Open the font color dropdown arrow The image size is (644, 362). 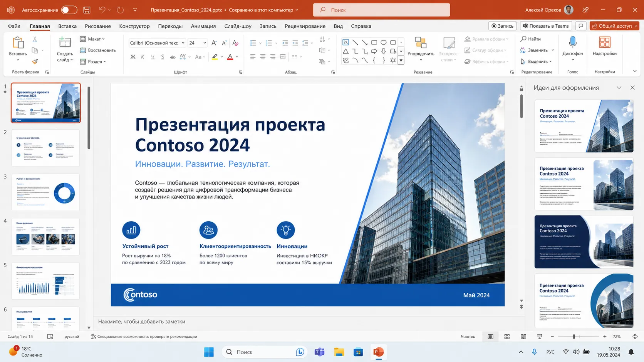[x=237, y=57]
